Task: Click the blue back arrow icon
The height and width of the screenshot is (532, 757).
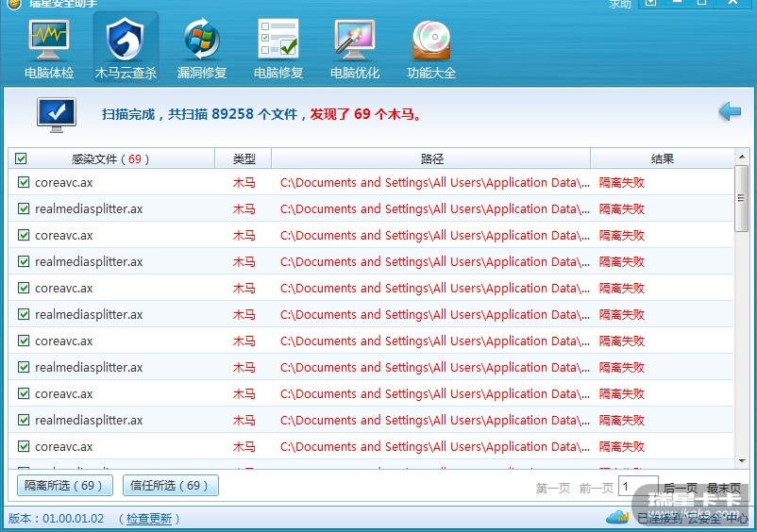Action: [730, 111]
